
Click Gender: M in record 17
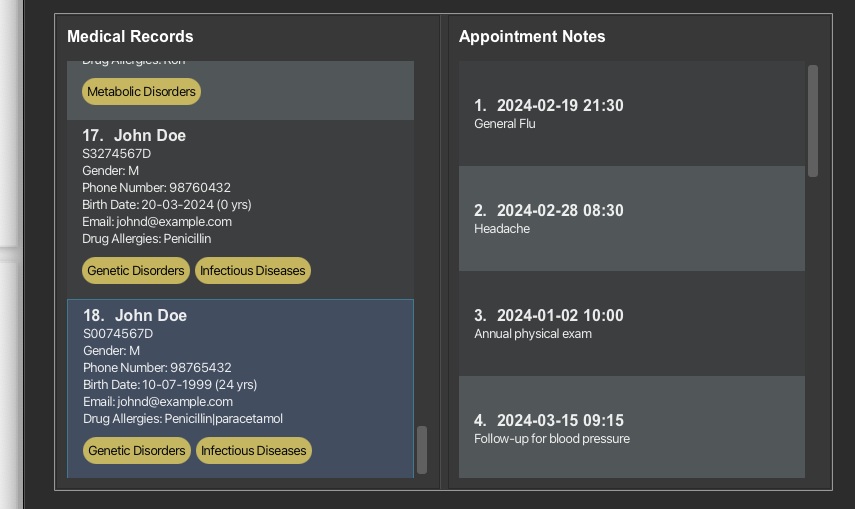(x=111, y=171)
